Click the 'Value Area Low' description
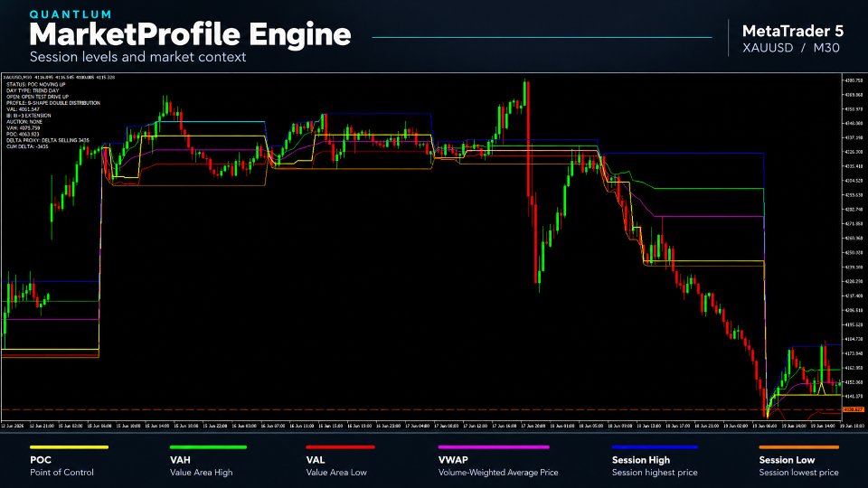 [336, 473]
